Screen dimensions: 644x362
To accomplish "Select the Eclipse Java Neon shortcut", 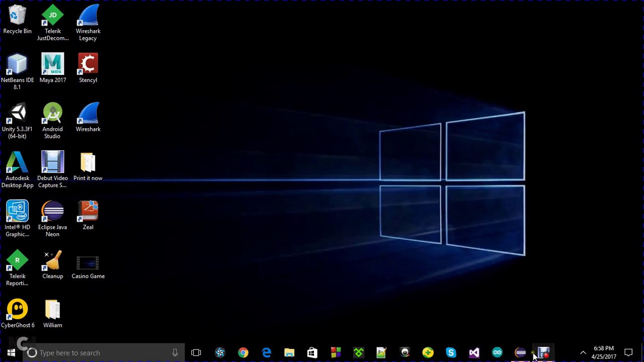I will 52,219.
